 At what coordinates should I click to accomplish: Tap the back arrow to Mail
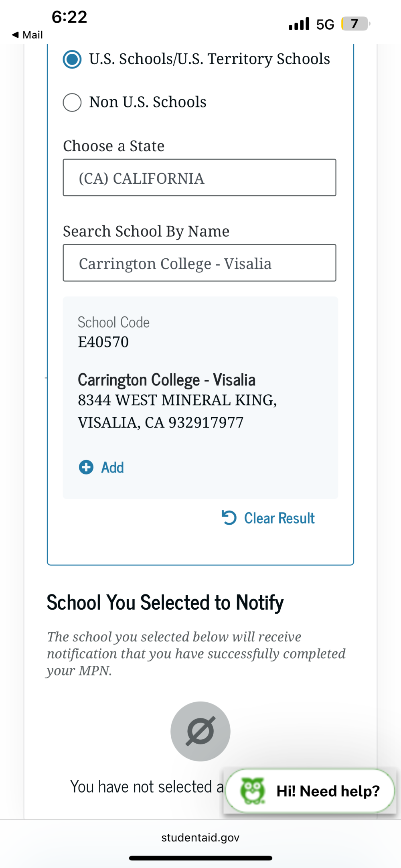tap(16, 35)
